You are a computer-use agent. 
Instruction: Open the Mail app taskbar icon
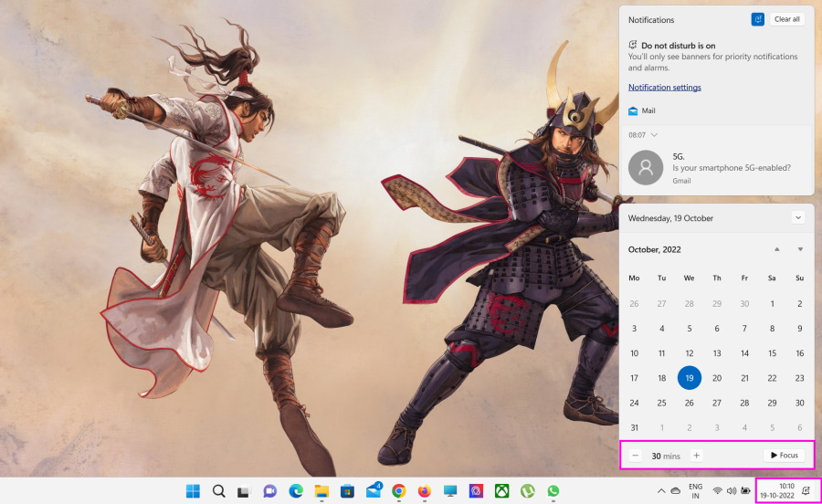(373, 491)
